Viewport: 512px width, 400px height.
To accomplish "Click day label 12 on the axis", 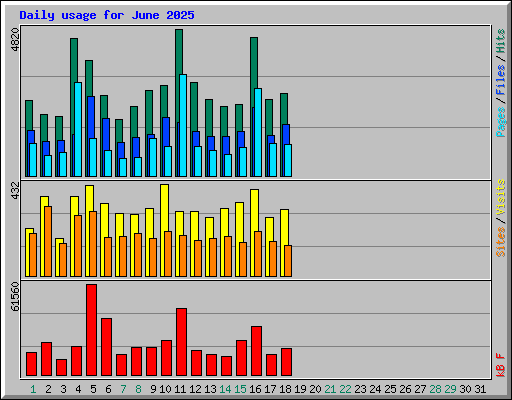I will pyautogui.click(x=195, y=389).
